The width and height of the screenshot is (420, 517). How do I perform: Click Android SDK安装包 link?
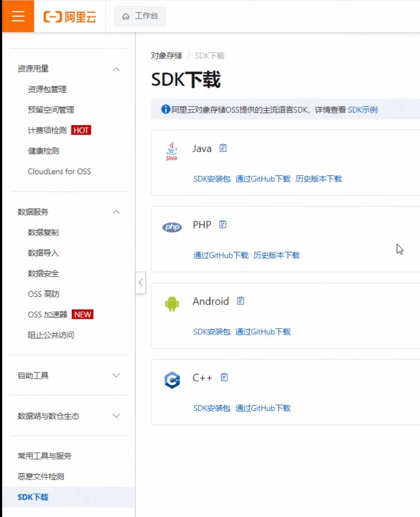[212, 332]
